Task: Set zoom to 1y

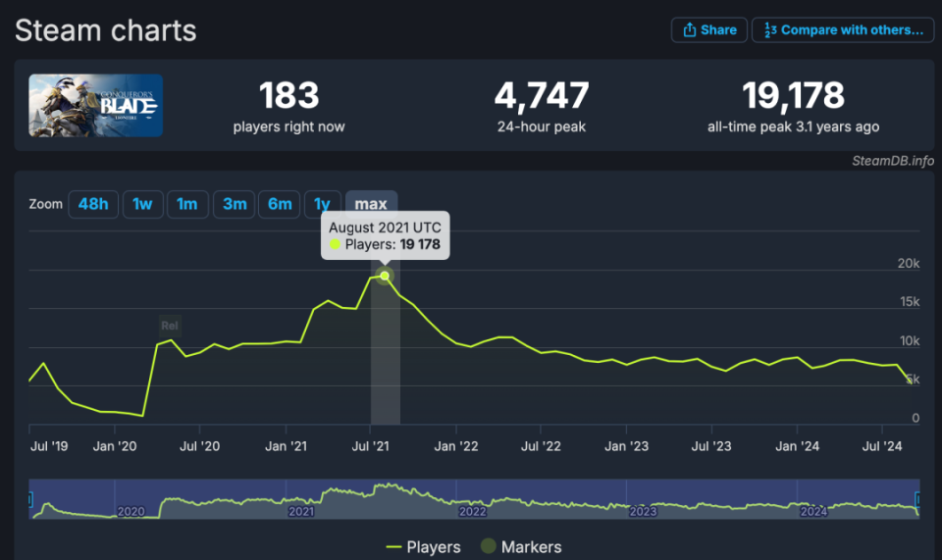Action: coord(322,204)
